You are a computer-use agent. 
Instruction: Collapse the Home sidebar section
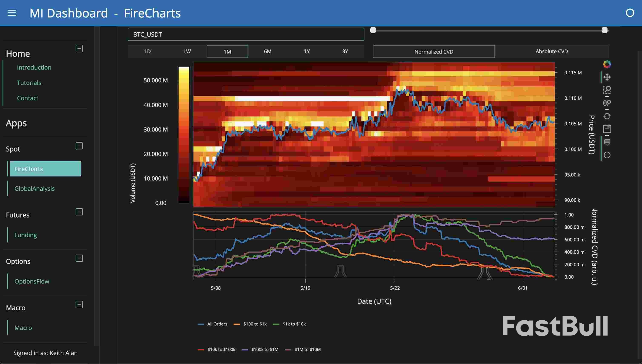79,49
